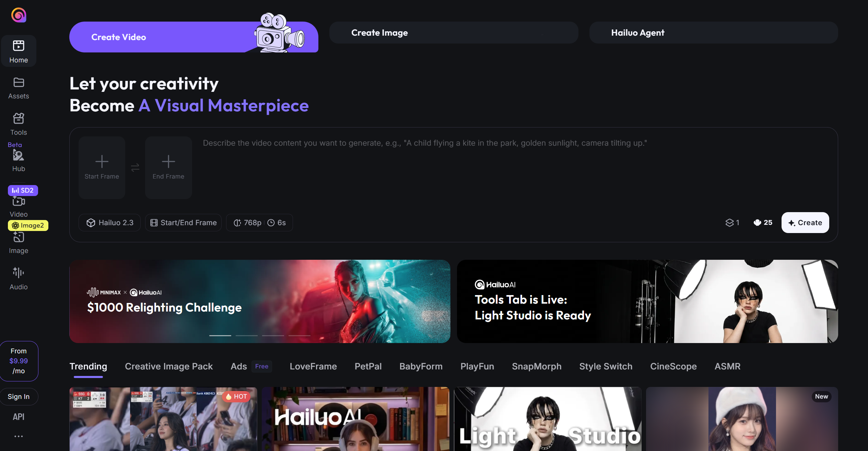The width and height of the screenshot is (868, 451).
Task: Select the second banner carousel indicator
Action: pyautogui.click(x=247, y=336)
